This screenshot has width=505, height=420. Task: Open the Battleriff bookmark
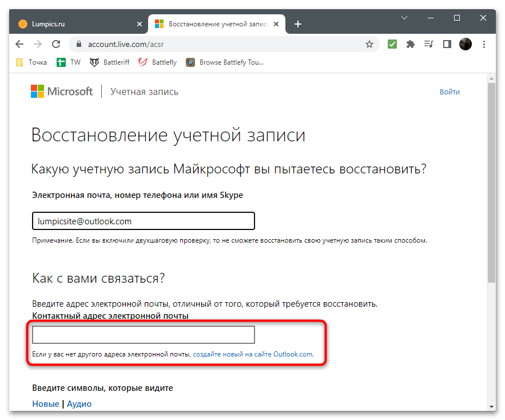pos(109,62)
